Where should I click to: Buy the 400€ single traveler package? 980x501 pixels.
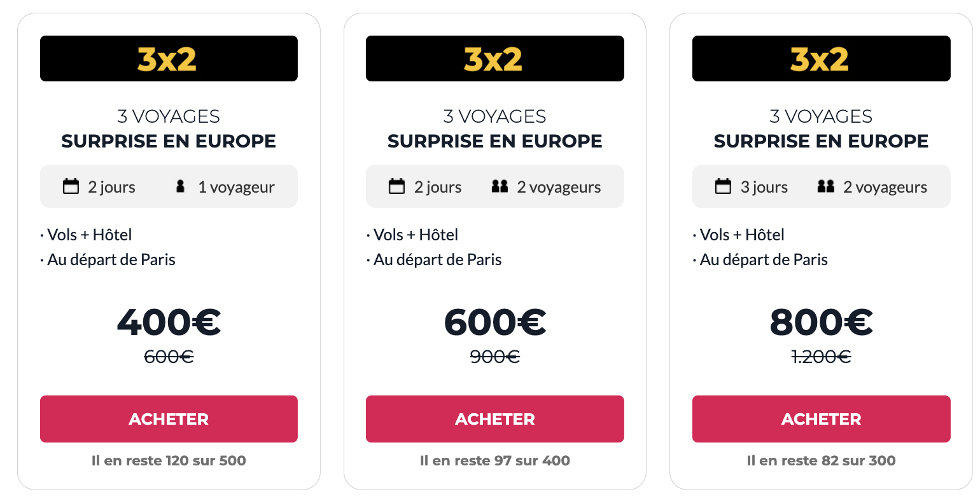(169, 419)
